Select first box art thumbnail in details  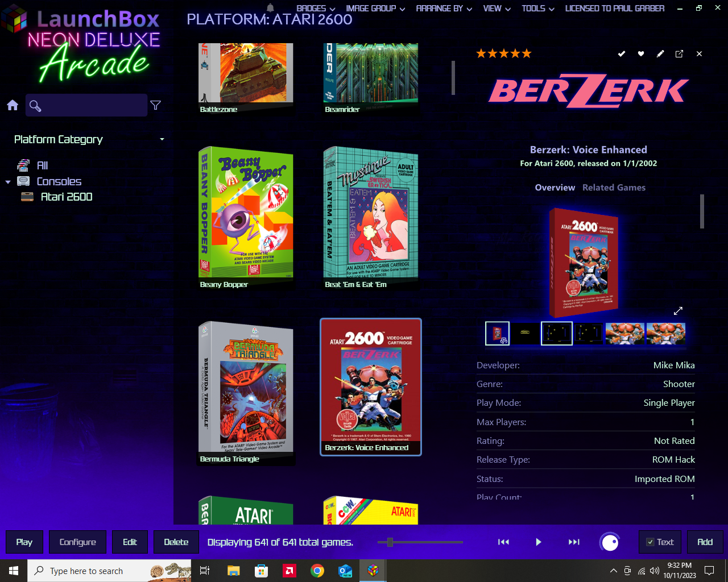[x=497, y=334]
